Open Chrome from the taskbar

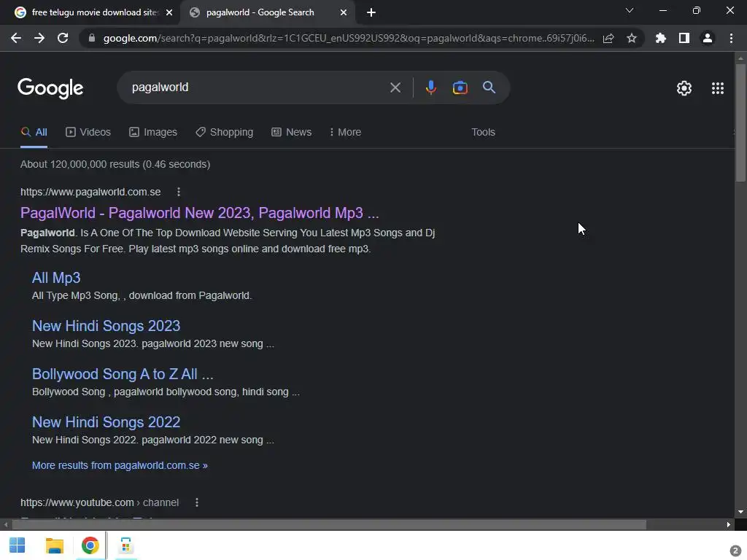(90, 545)
